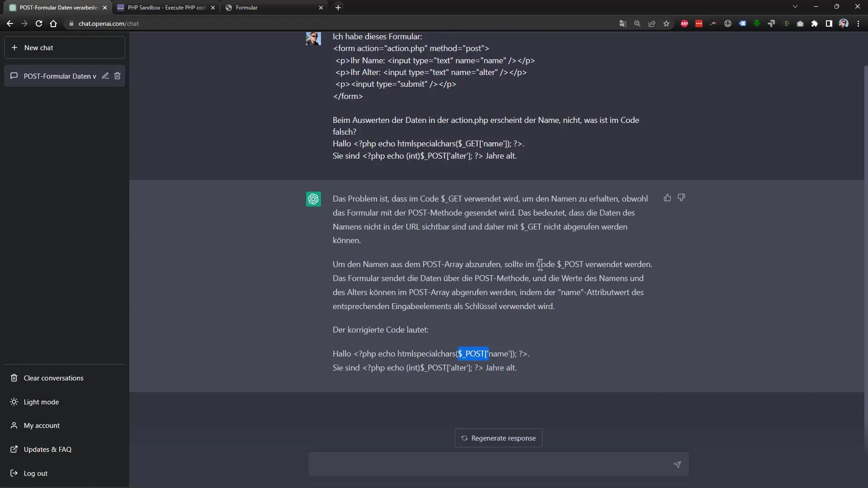Click the plus icon beside New chat

coord(14,47)
